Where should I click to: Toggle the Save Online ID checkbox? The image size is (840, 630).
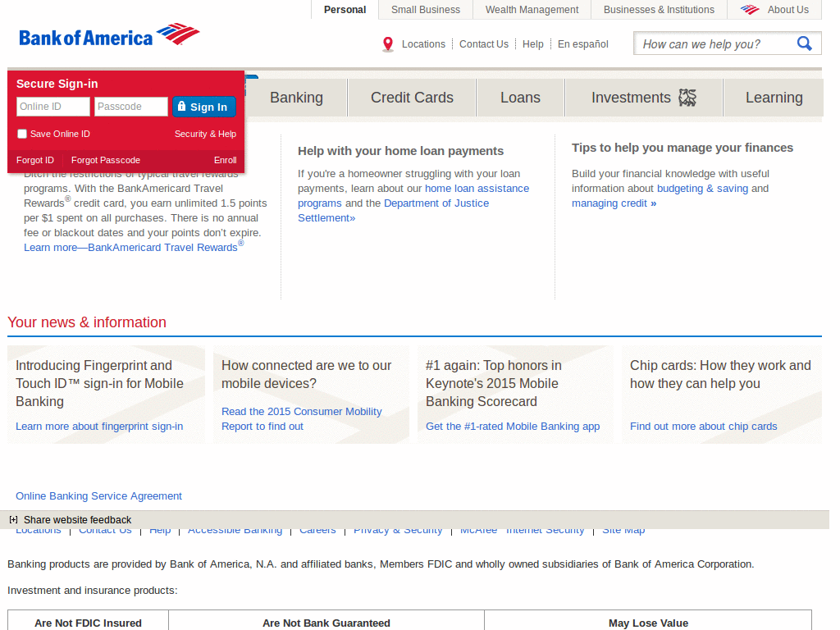tap(22, 134)
